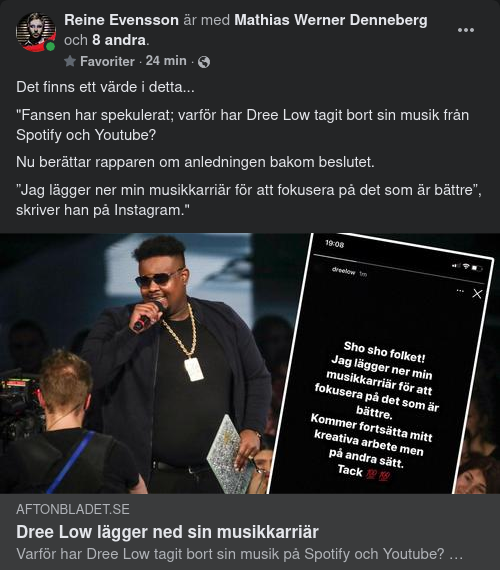
Task: Open Mathias Werner Denneberg's profile link
Action: click(x=331, y=20)
